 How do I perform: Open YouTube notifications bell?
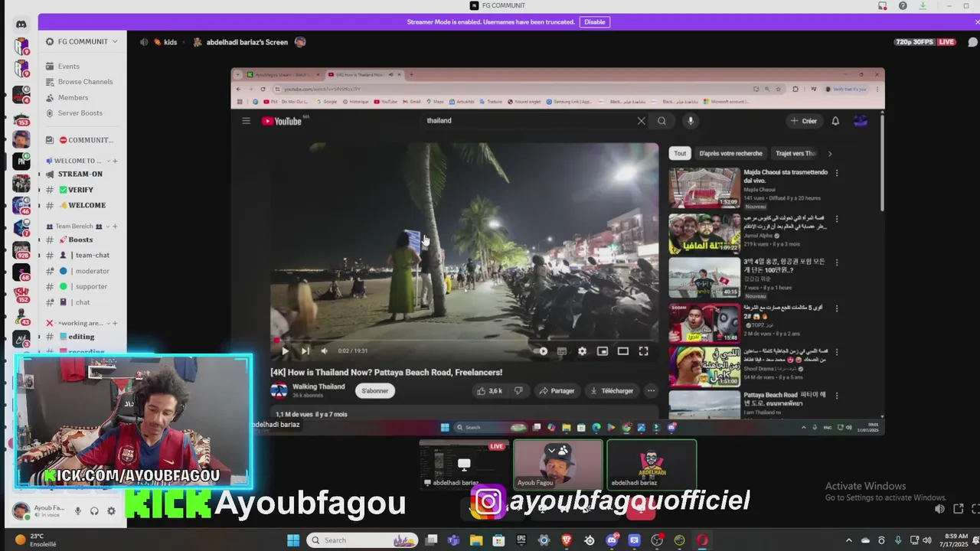(835, 121)
